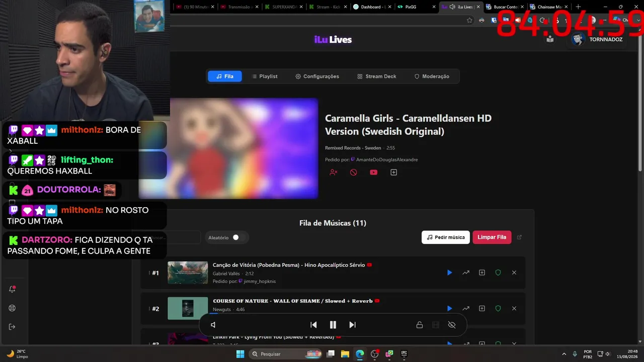
Task: Click the taskbar Pesquisar search box
Action: [x=285, y=354]
